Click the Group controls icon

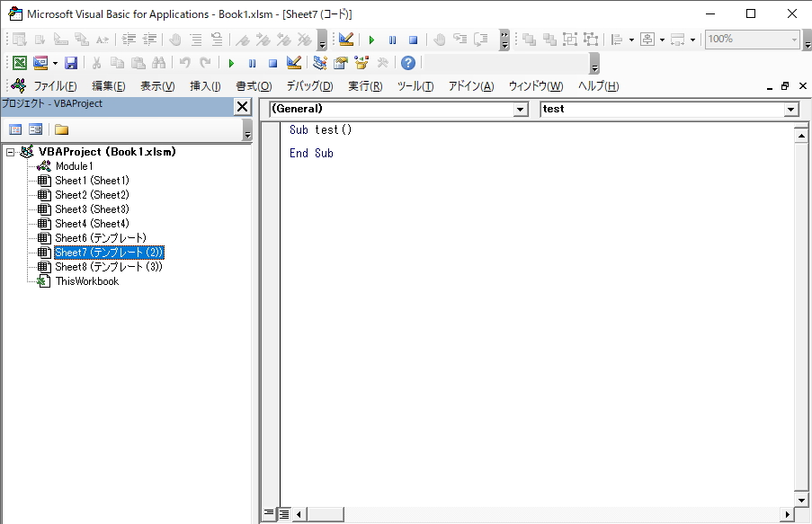[570, 40]
